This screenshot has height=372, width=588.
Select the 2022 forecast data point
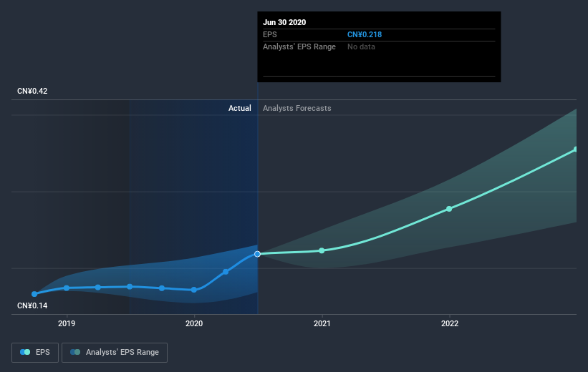point(449,209)
